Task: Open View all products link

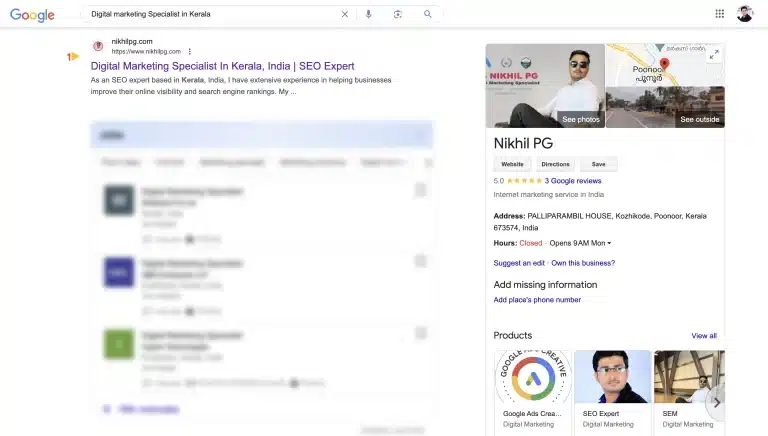Action: click(x=704, y=336)
